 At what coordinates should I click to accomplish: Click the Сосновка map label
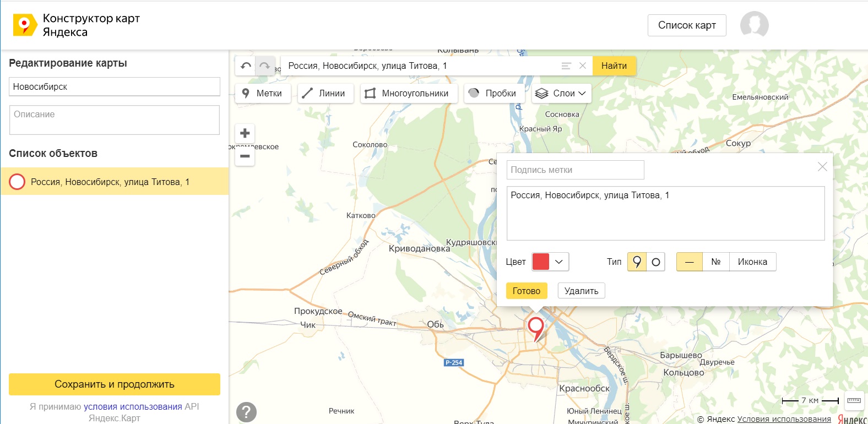(562, 115)
